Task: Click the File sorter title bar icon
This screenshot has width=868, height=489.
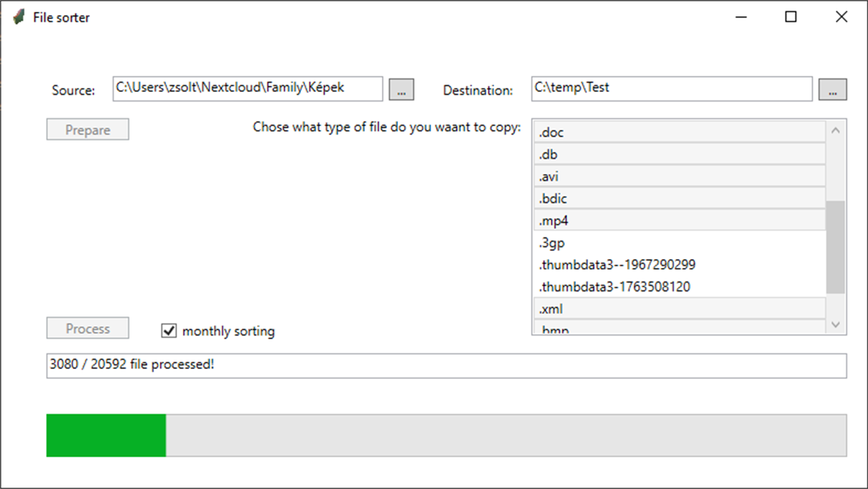Action: pyautogui.click(x=18, y=17)
